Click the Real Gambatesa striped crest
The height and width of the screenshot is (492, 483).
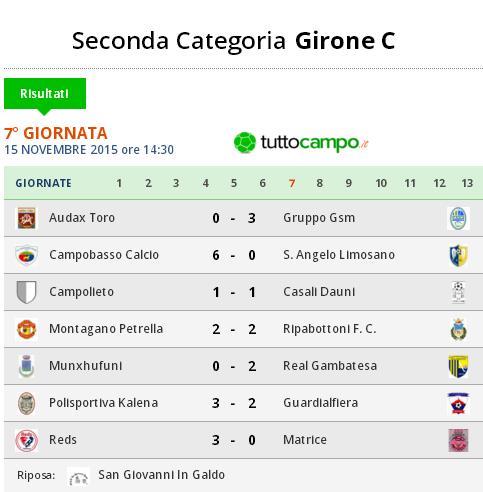pyautogui.click(x=458, y=366)
